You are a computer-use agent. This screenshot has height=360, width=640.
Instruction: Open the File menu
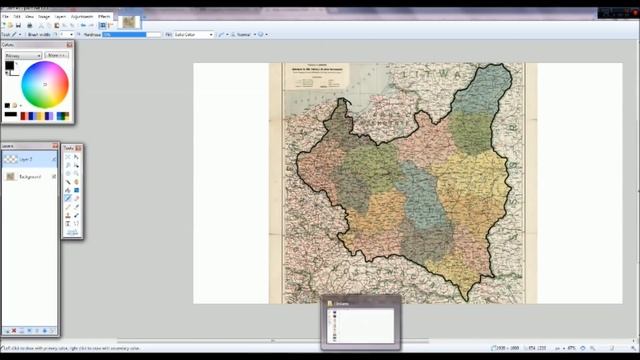pyautogui.click(x=5, y=17)
